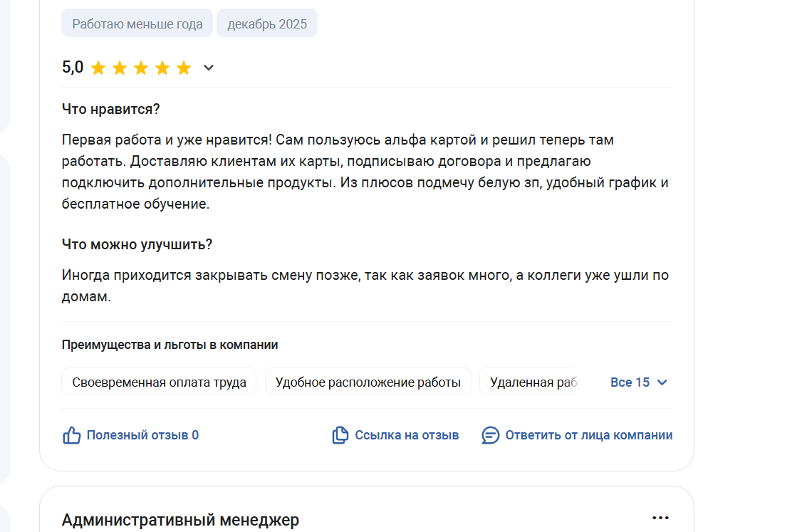Open three-dots menu on Административный менеджер card
Image resolution: width=797 pixels, height=532 pixels.
(x=660, y=518)
